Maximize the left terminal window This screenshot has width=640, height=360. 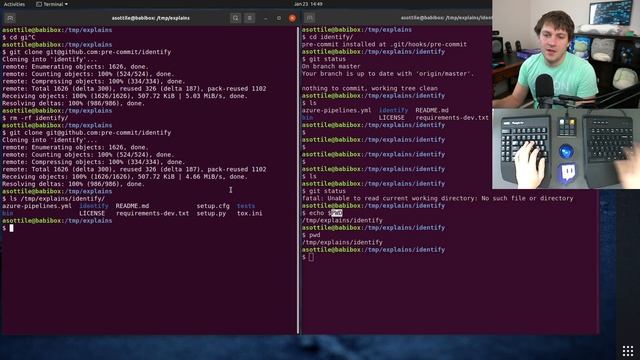[x=279, y=18]
